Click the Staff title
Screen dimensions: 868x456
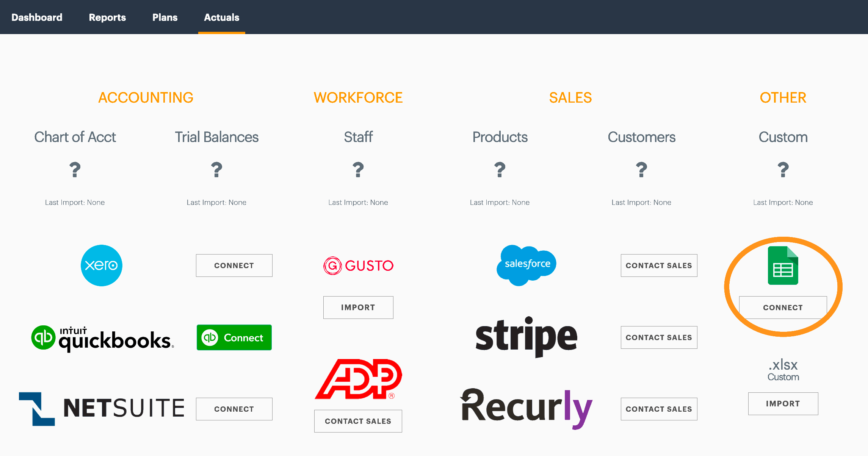pos(358,137)
